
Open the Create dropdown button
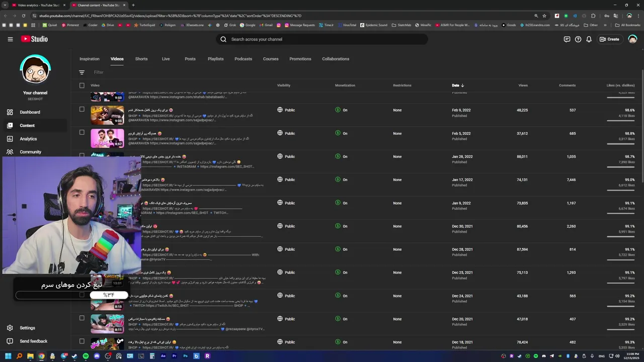pos(609,39)
